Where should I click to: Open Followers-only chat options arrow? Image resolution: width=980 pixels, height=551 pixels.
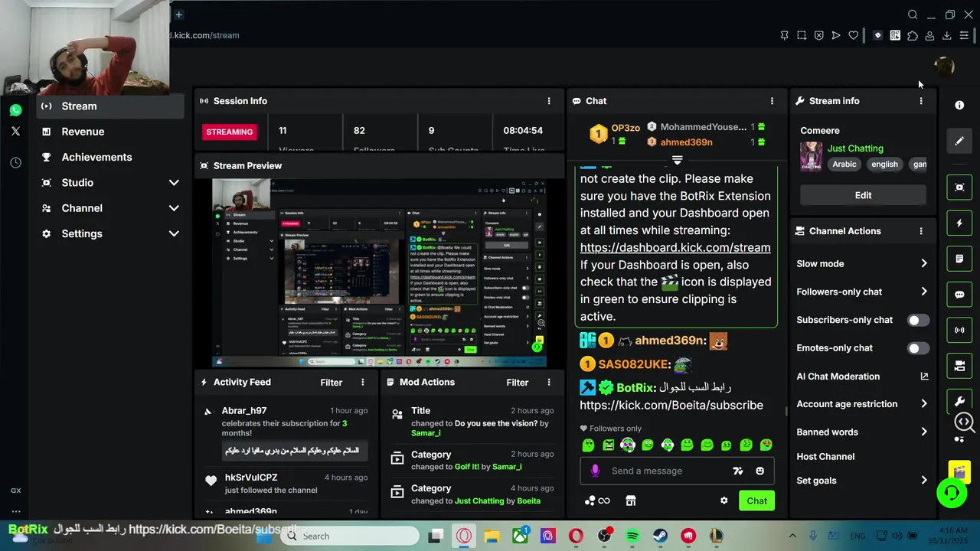tap(924, 292)
